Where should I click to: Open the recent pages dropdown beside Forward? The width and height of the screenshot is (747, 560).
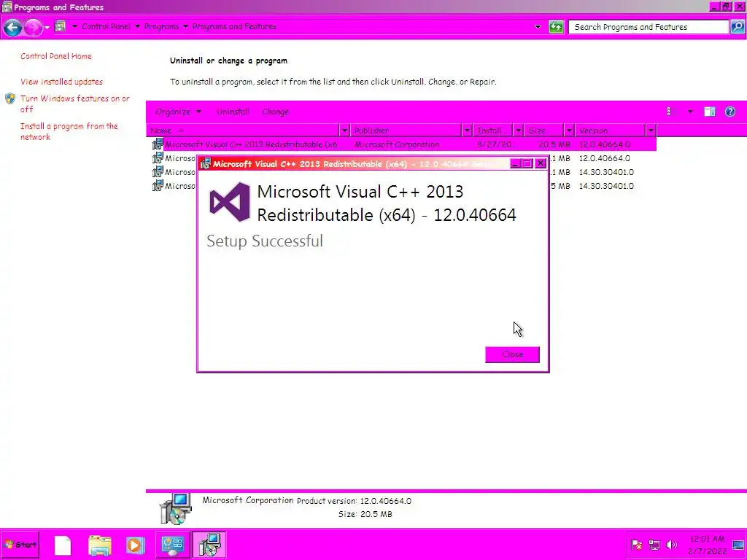(x=47, y=28)
